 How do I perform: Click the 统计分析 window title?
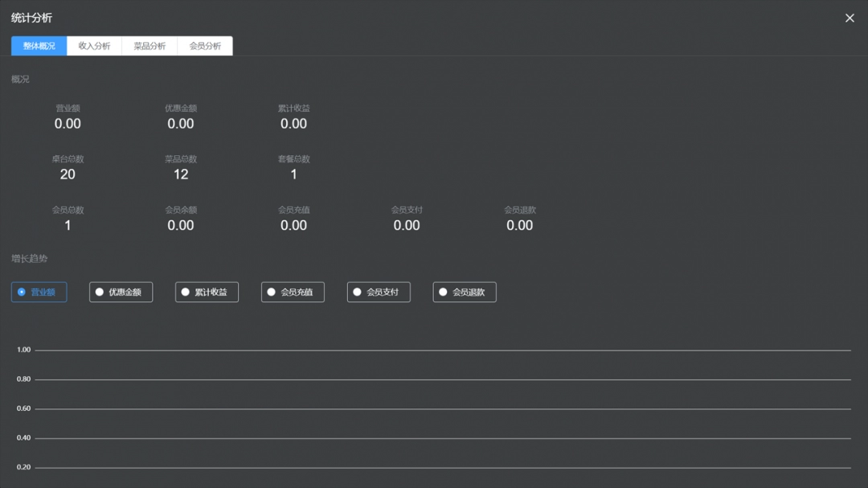pos(31,18)
